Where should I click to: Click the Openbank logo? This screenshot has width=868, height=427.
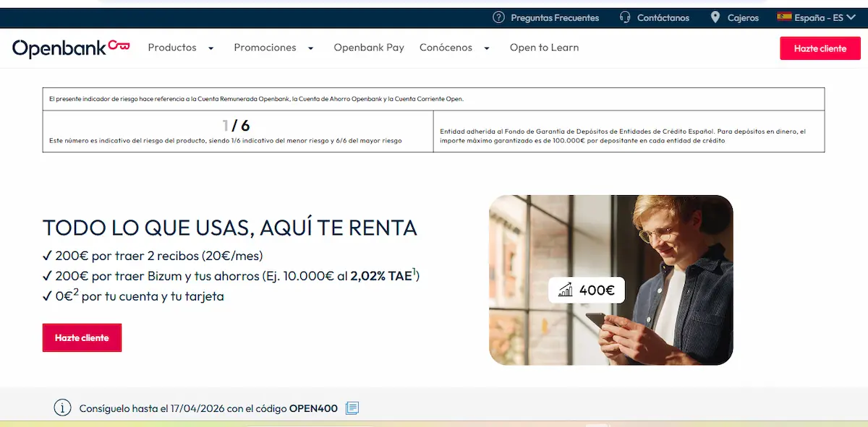[71, 48]
